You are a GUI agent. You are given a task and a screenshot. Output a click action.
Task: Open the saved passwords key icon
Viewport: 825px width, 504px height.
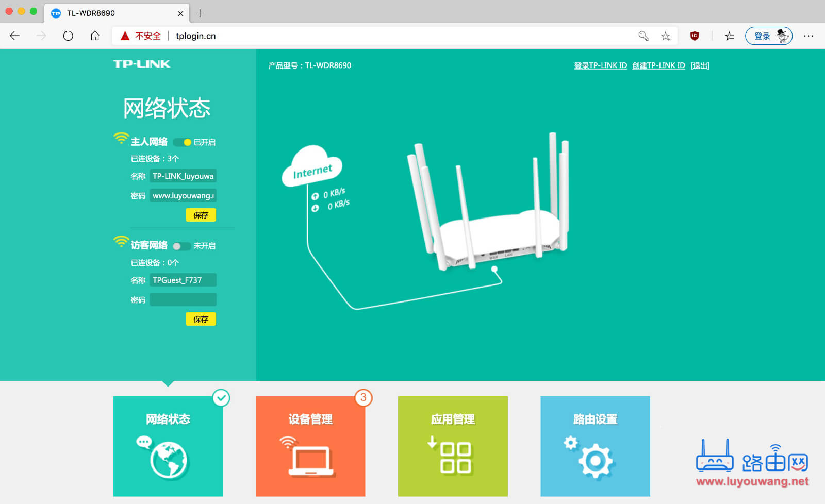click(x=643, y=36)
